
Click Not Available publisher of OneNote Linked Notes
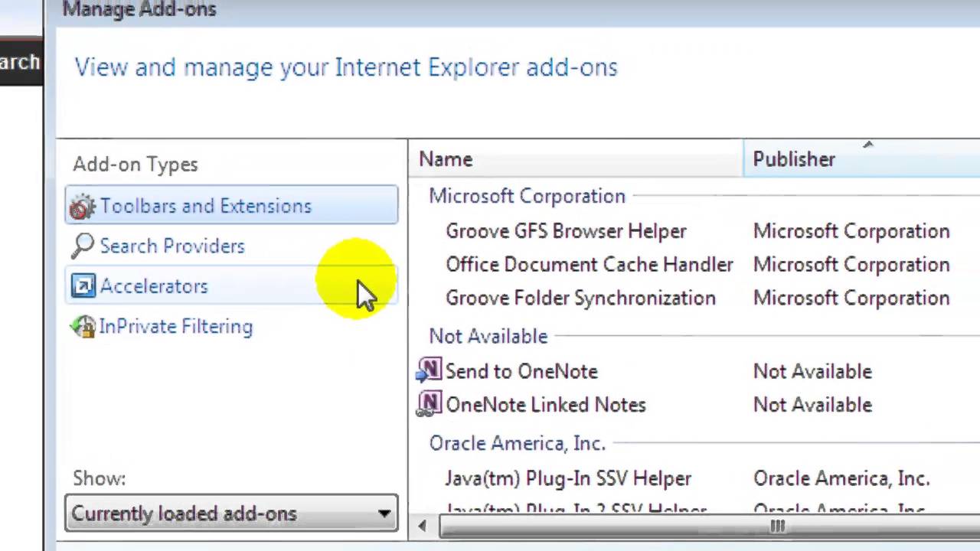[812, 405]
